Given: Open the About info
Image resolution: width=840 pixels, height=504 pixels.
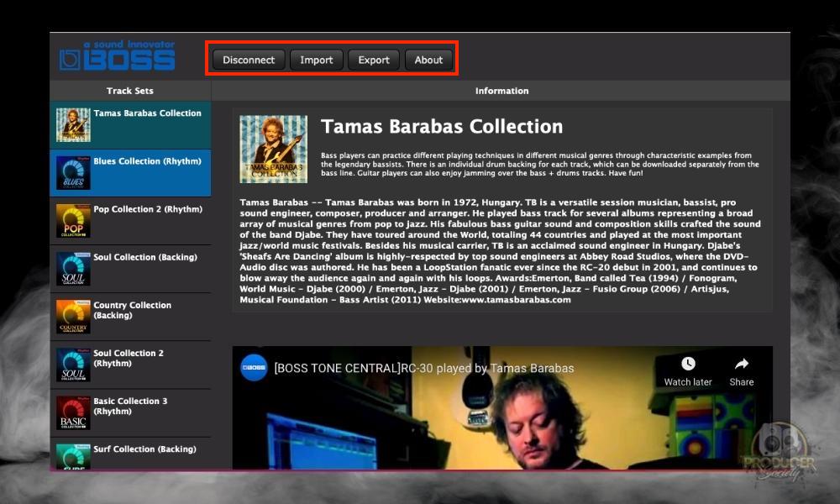Looking at the screenshot, I should click(x=428, y=60).
